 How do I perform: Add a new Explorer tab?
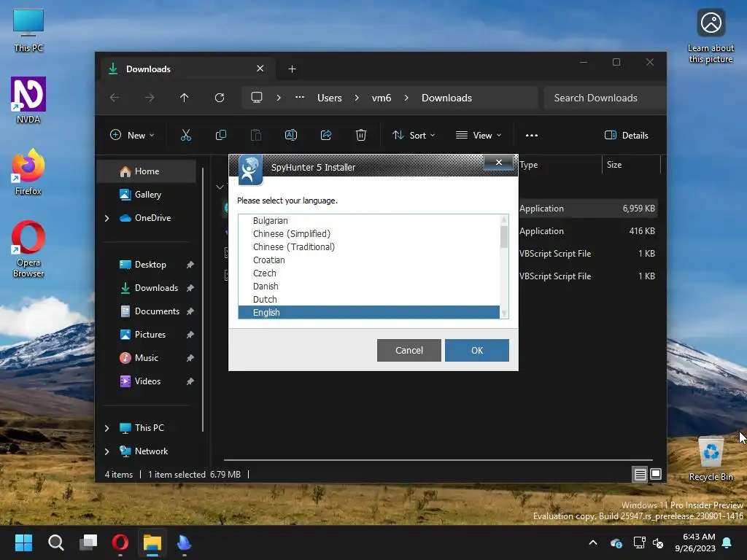[292, 69]
